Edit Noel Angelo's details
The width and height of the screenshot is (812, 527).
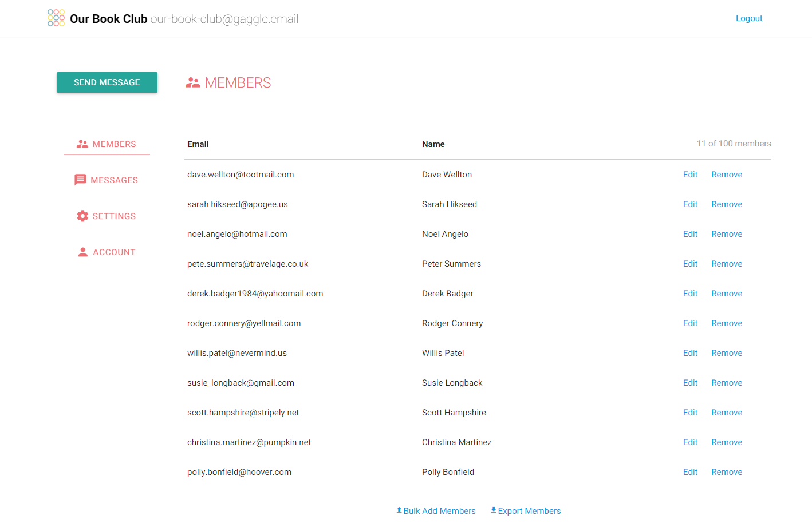click(x=690, y=234)
